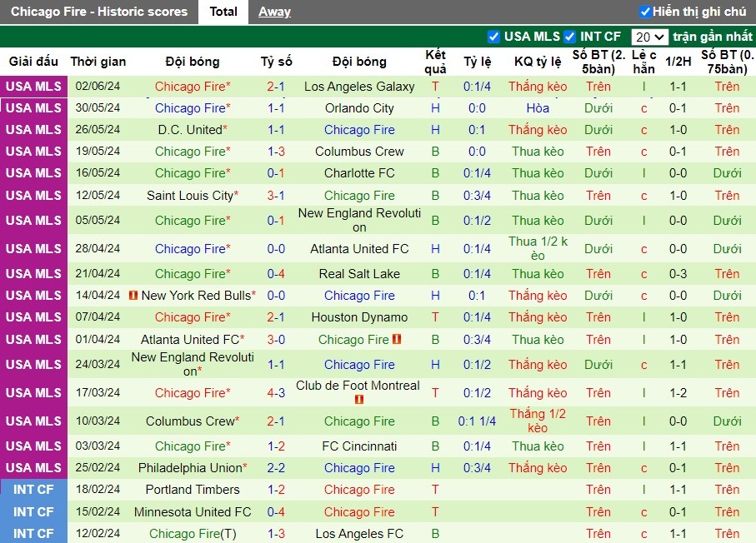Image resolution: width=756 pixels, height=543 pixels.
Task: Click half-time score 1-2 on 17/03/24 row
Action: coord(678,392)
